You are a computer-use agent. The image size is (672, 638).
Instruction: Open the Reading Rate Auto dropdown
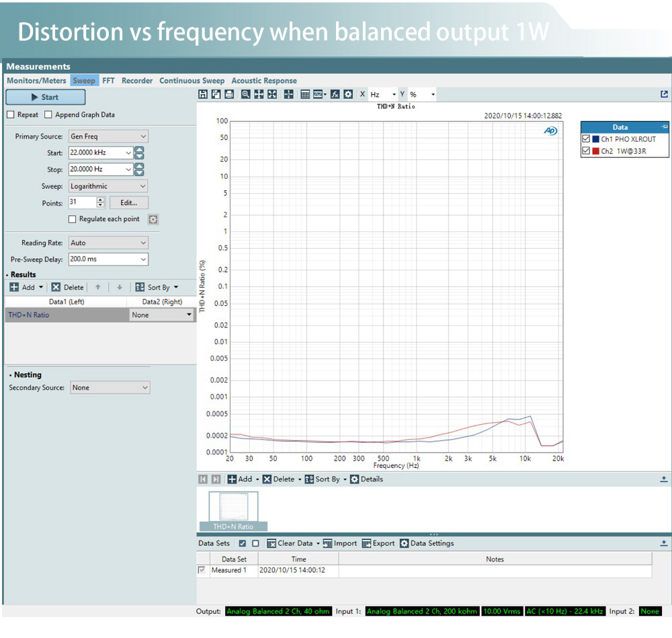(108, 243)
